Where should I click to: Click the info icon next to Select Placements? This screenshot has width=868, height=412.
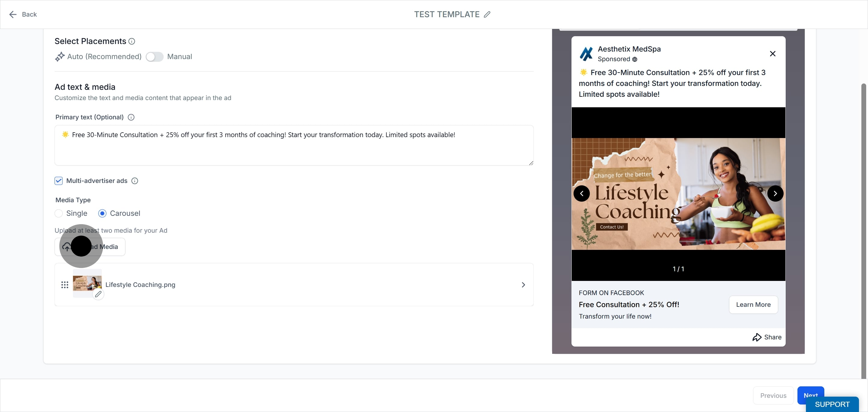132,41
